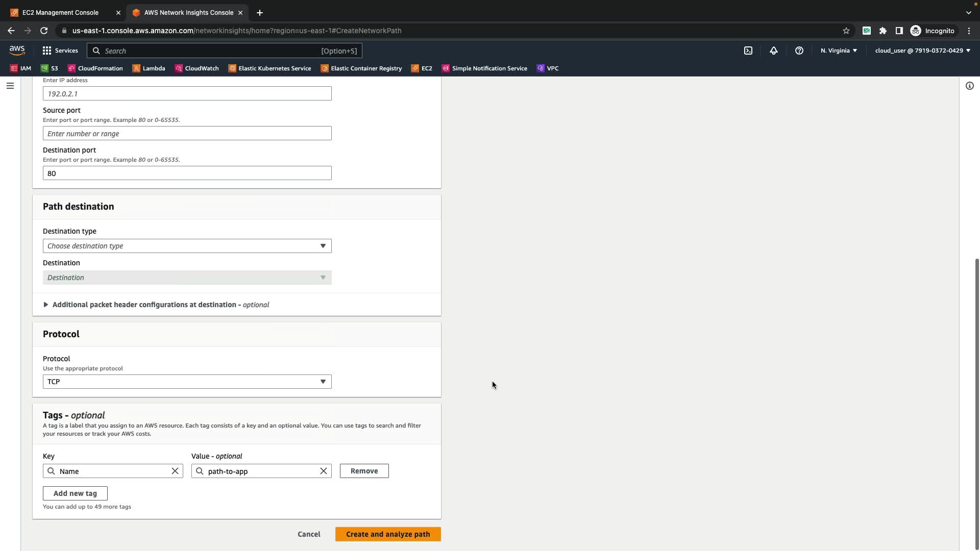Screen dimensions: 980x551
Task: Bookmark this page with star icon
Action: (x=846, y=31)
